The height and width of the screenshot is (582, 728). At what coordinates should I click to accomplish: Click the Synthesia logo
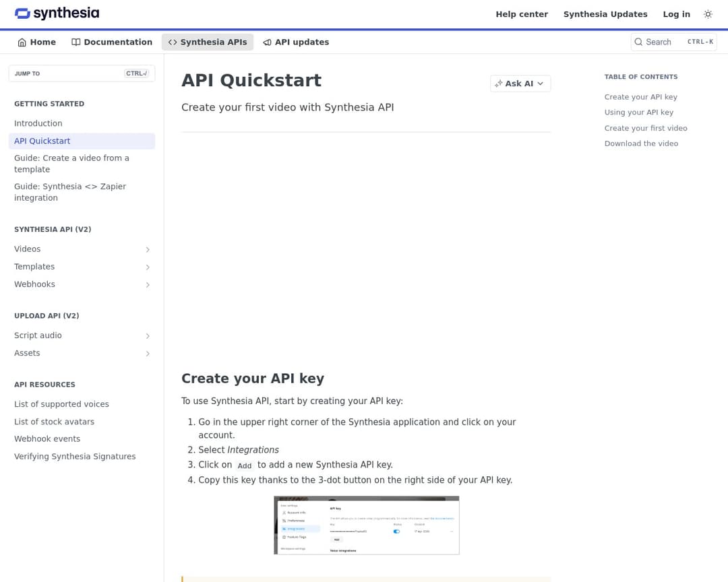pos(57,13)
